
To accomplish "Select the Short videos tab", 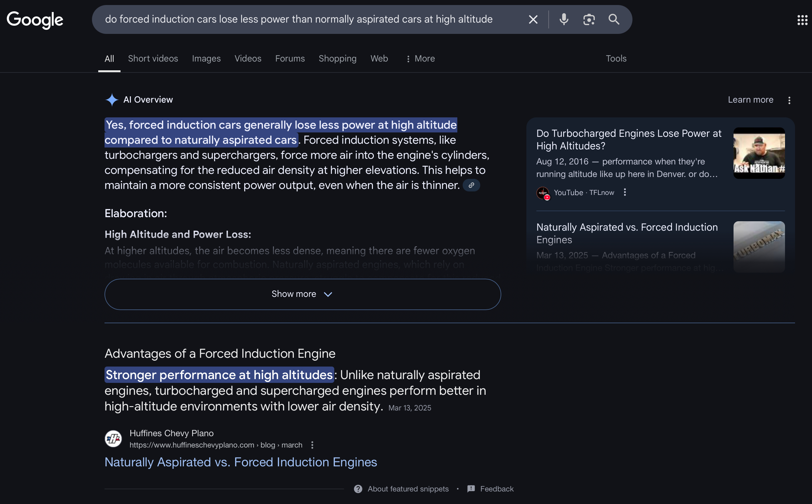I will click(x=153, y=59).
